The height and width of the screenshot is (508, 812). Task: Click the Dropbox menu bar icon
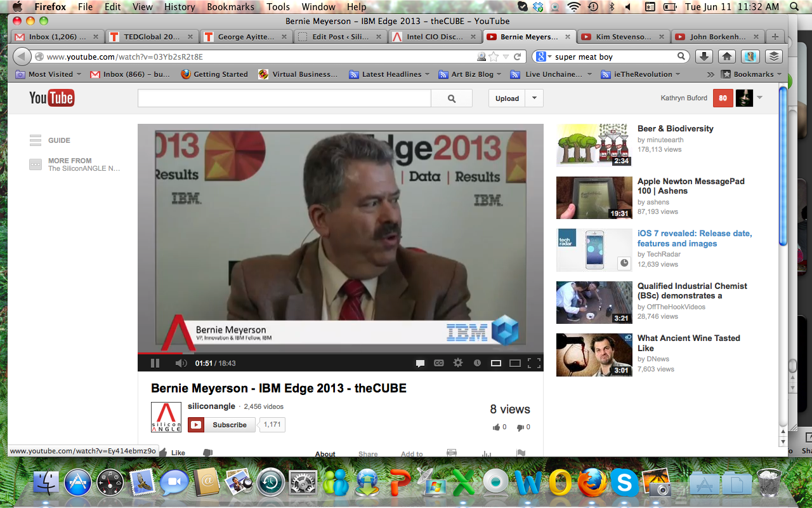(x=538, y=7)
